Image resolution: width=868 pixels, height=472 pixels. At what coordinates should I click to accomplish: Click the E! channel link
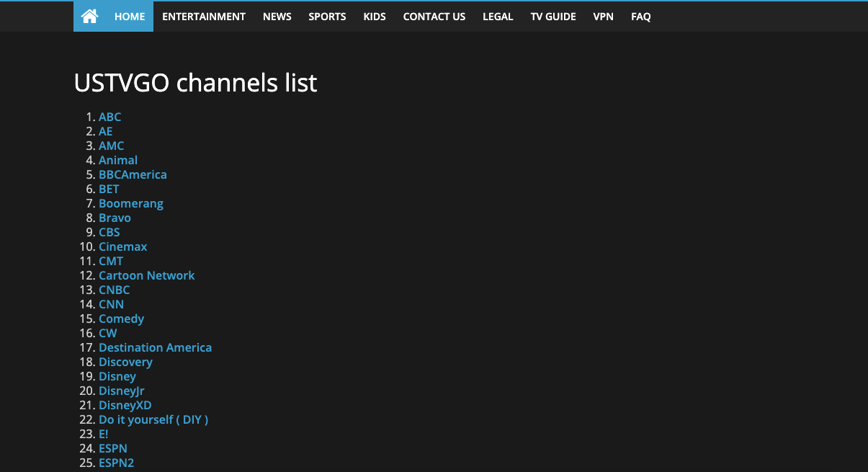(x=104, y=434)
